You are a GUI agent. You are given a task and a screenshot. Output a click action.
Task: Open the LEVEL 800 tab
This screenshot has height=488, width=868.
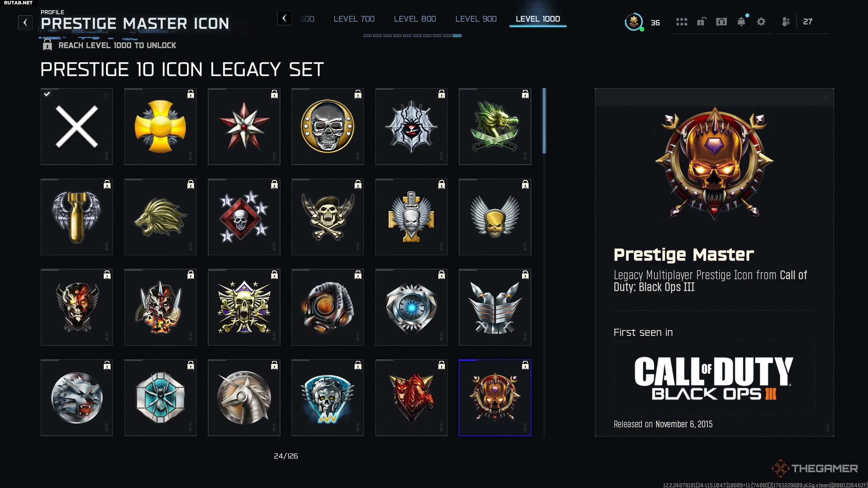415,19
